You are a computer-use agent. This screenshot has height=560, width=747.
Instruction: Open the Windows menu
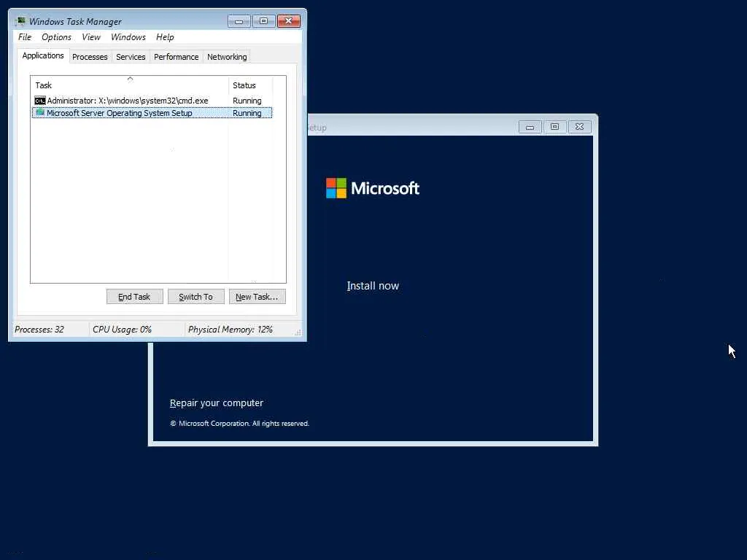128,37
